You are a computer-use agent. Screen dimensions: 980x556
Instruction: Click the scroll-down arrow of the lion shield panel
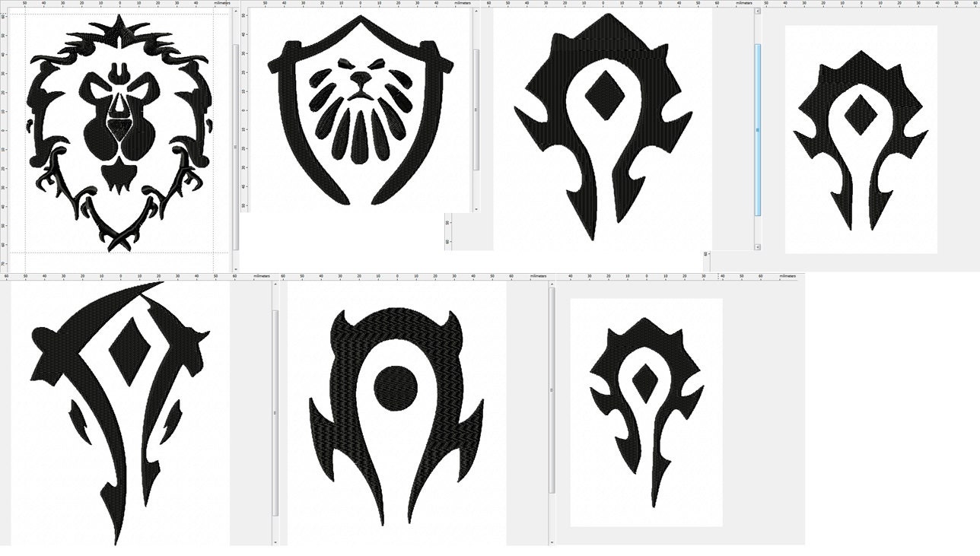tap(477, 208)
